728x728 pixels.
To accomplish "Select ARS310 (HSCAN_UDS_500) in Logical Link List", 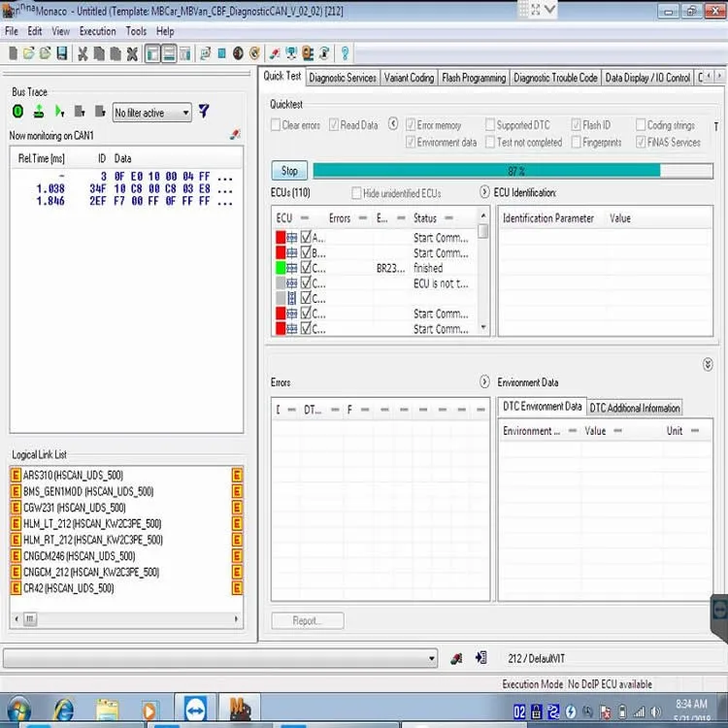I will [73, 475].
